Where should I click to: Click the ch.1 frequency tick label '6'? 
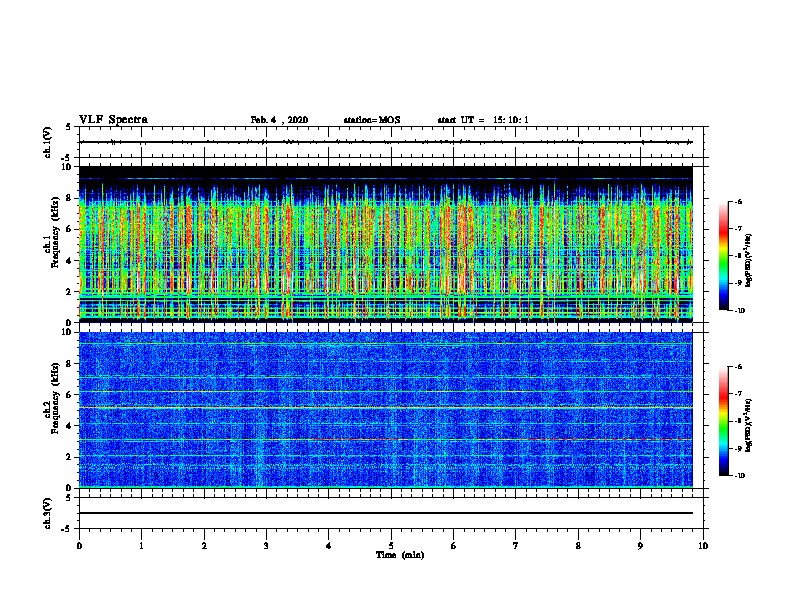pyautogui.click(x=69, y=229)
